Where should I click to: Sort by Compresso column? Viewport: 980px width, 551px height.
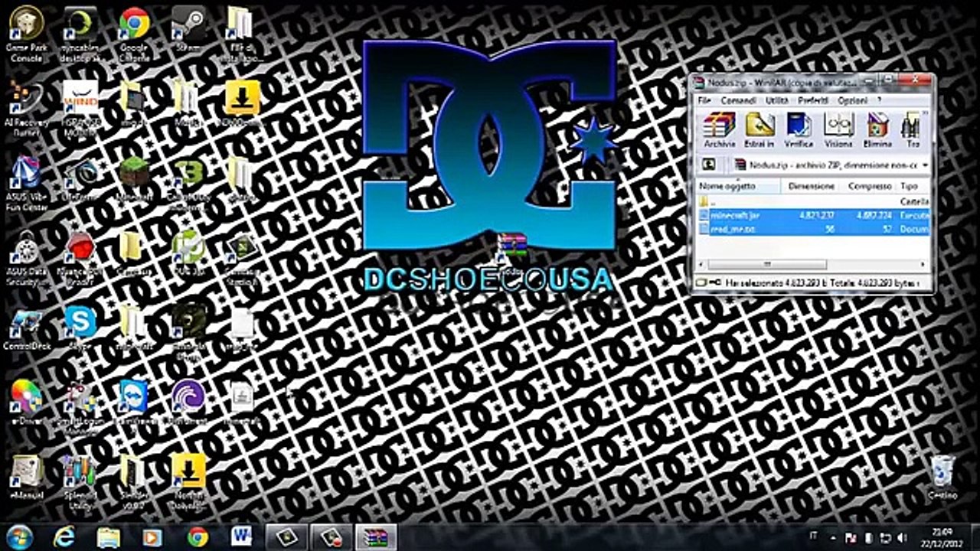[869, 186]
